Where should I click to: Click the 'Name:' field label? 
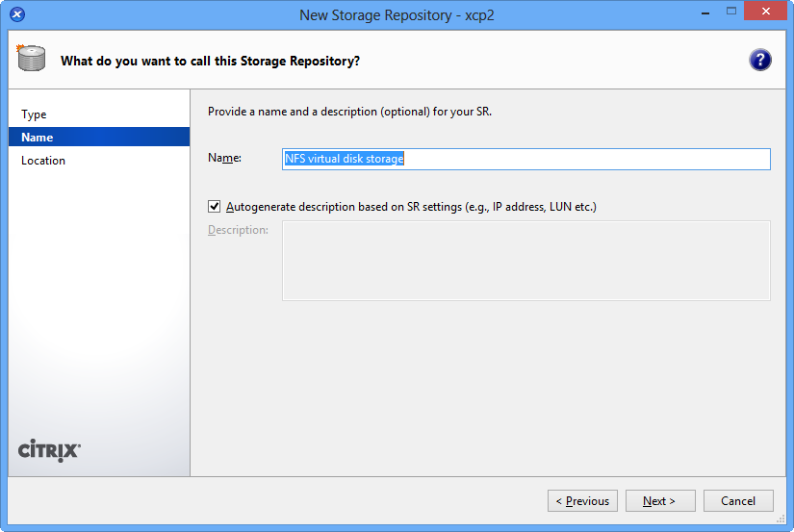point(224,158)
